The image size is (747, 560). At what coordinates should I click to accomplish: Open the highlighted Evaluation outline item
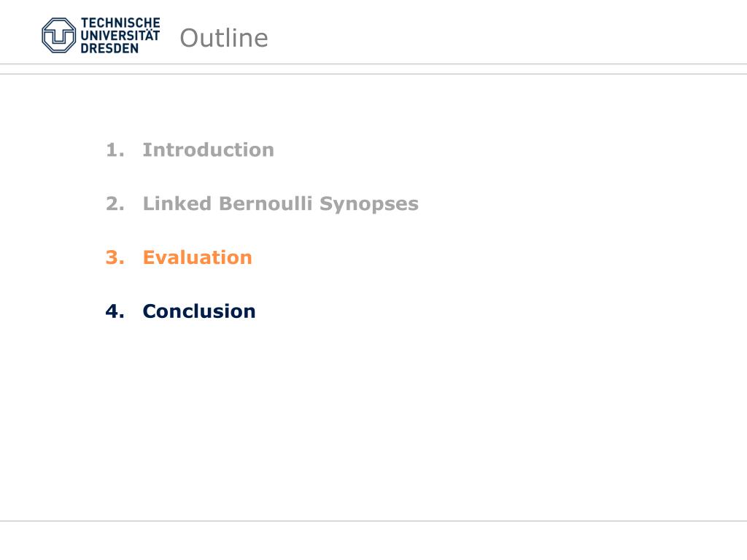[198, 257]
